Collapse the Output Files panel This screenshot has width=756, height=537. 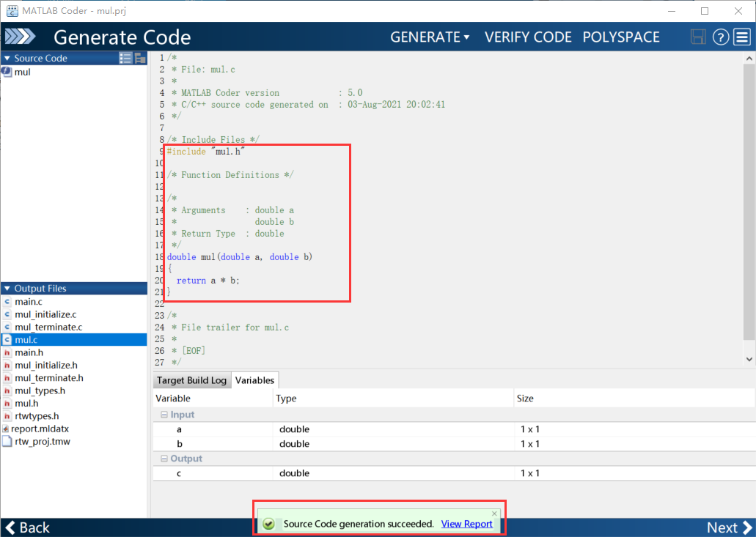click(x=7, y=289)
